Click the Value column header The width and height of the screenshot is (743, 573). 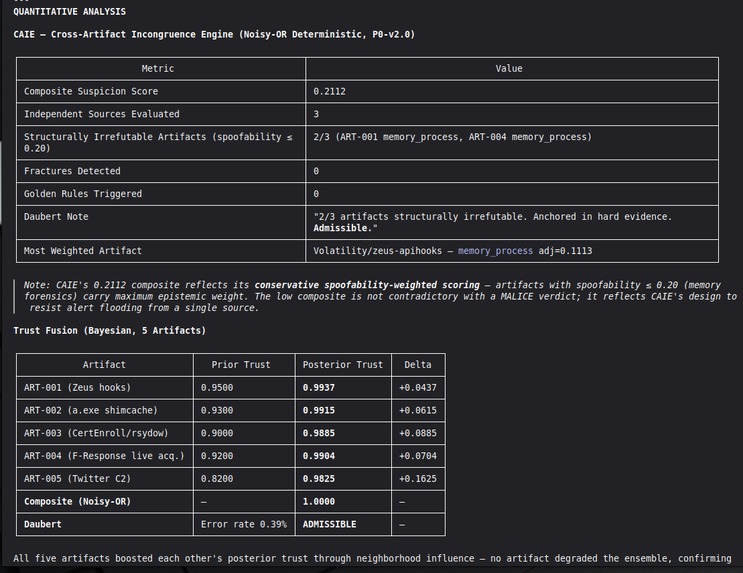click(x=509, y=69)
